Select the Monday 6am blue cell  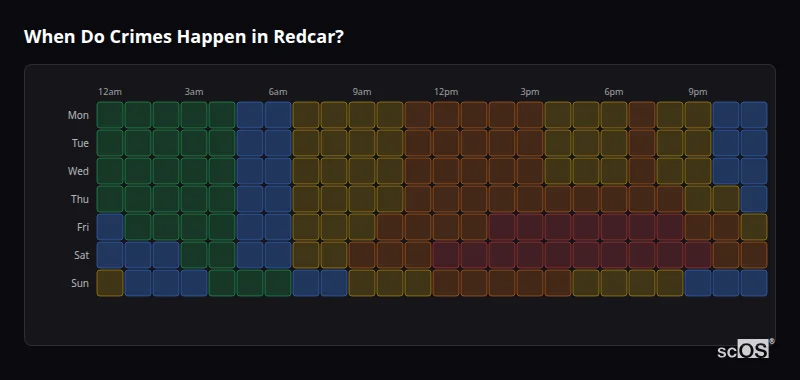(x=278, y=115)
